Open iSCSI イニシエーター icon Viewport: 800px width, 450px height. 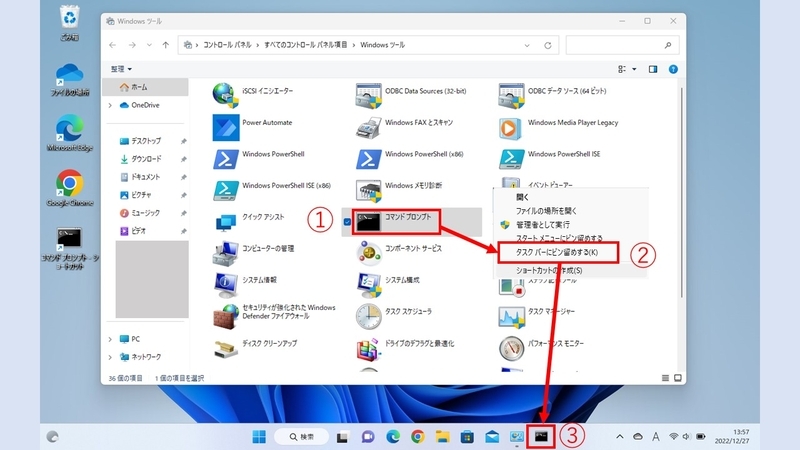click(x=226, y=95)
